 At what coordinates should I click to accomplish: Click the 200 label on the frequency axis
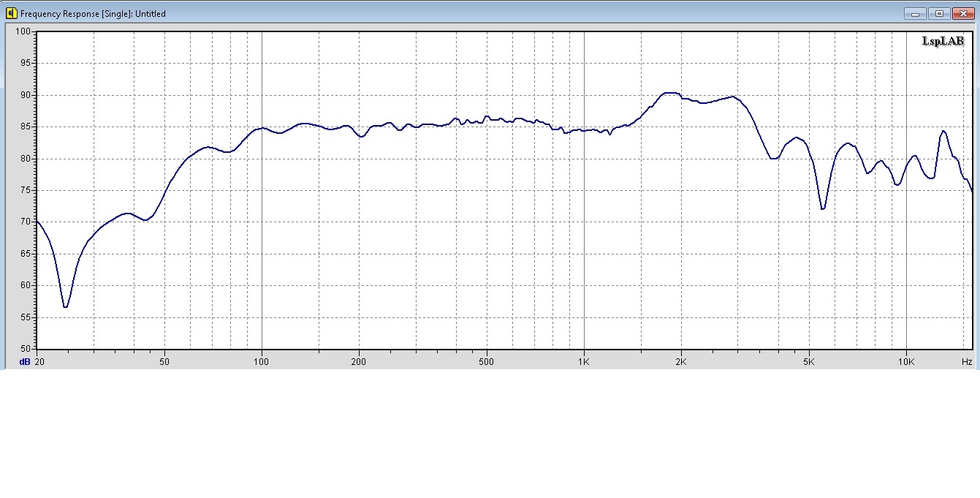359,362
